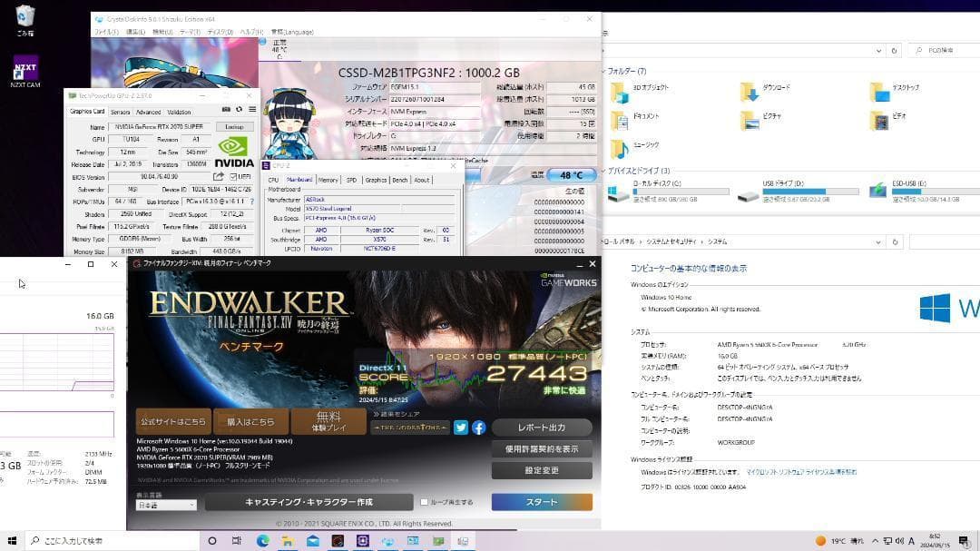
Task: Open the GPU-Z screenshot camera icon
Action: click(x=226, y=112)
